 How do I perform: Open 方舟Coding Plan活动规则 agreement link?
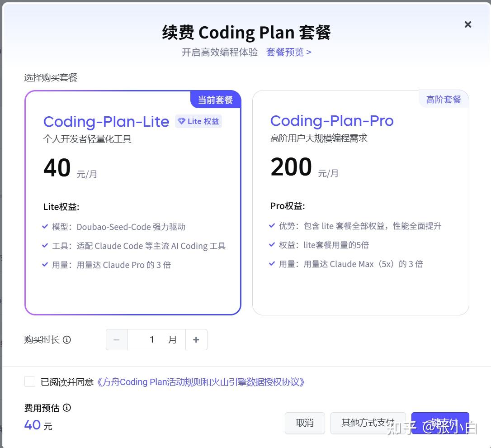pos(200,382)
